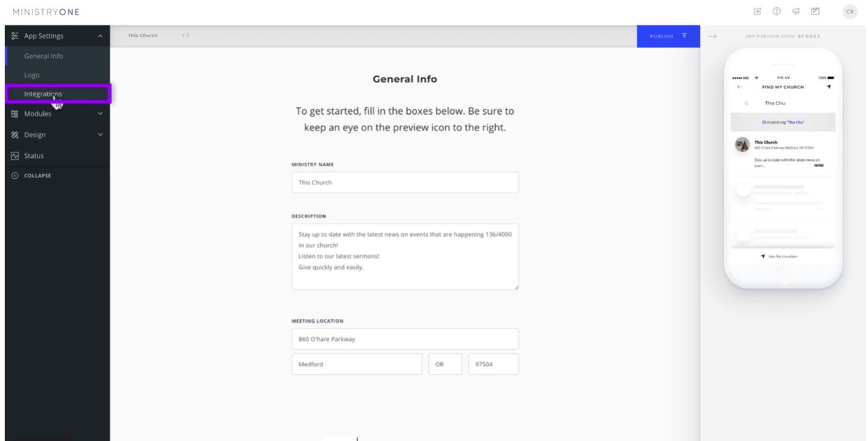Click the 97504 zip code field
The image size is (868, 441).
(x=494, y=364)
